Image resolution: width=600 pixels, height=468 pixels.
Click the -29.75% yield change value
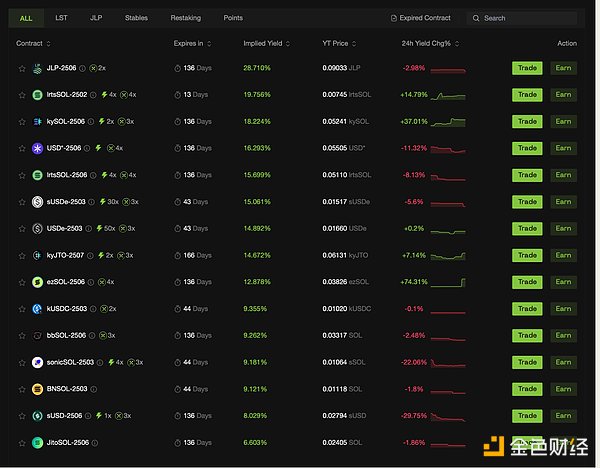coord(414,416)
